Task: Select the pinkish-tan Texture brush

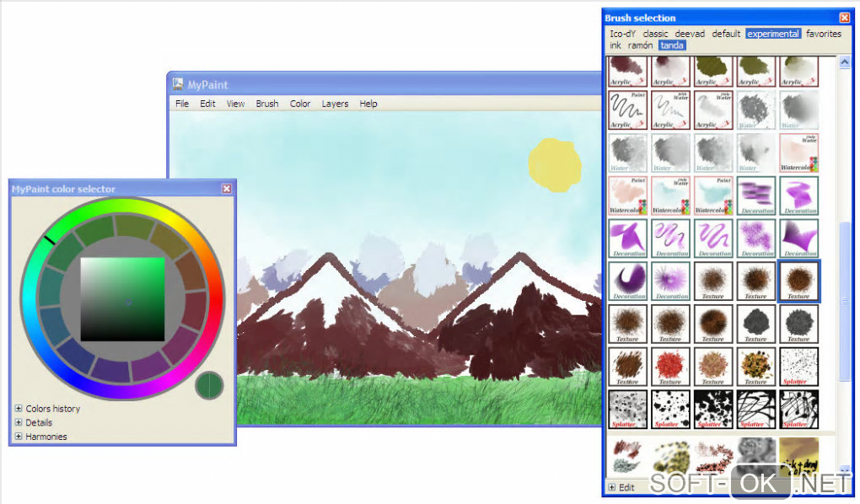Action: click(x=713, y=367)
